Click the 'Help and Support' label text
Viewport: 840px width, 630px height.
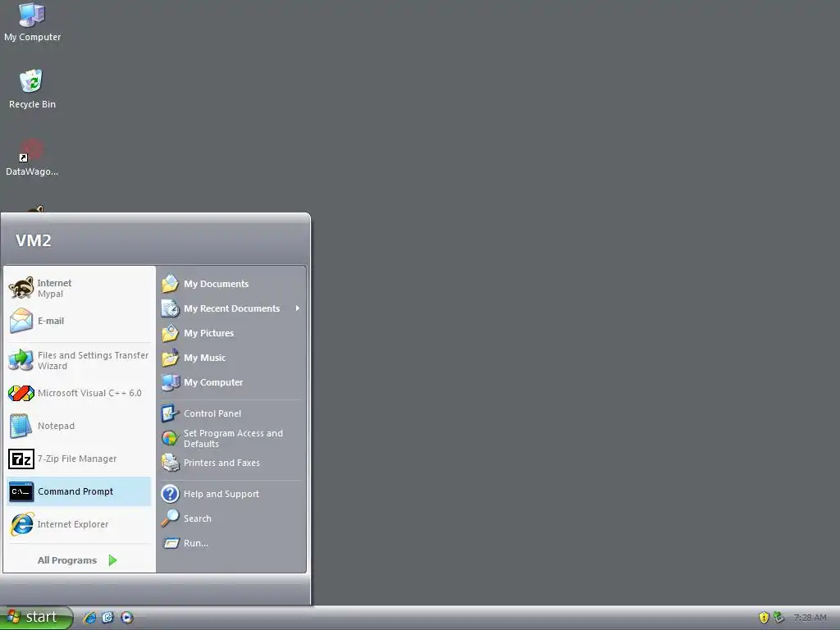click(x=221, y=494)
